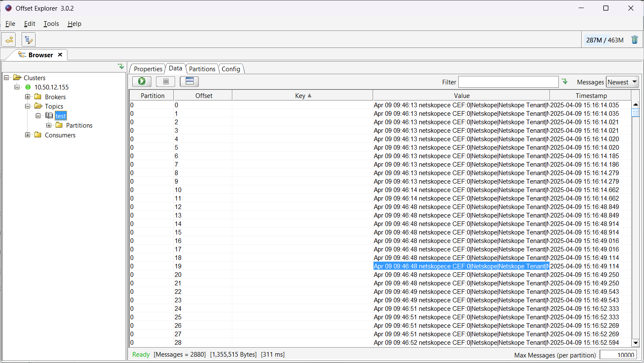The height and width of the screenshot is (363, 644).
Task: Click the add new connection toolbar icon
Action: pos(9,40)
